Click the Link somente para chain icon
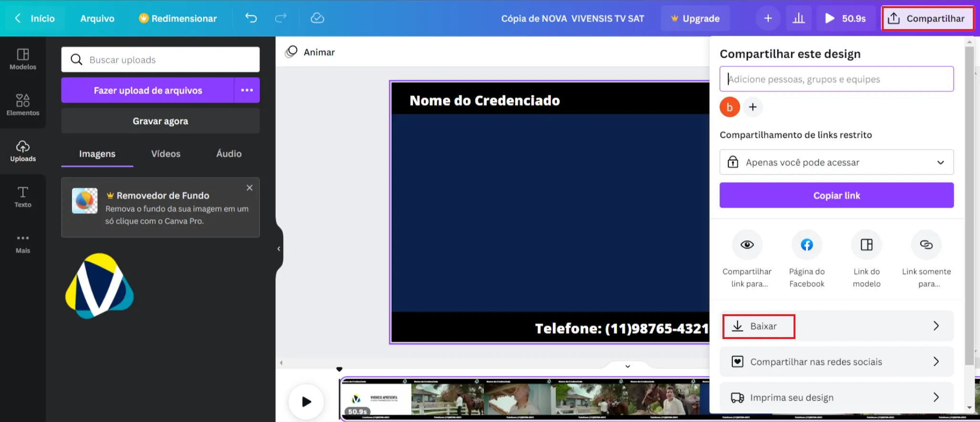Screen dimensions: 980x422 coord(926,245)
